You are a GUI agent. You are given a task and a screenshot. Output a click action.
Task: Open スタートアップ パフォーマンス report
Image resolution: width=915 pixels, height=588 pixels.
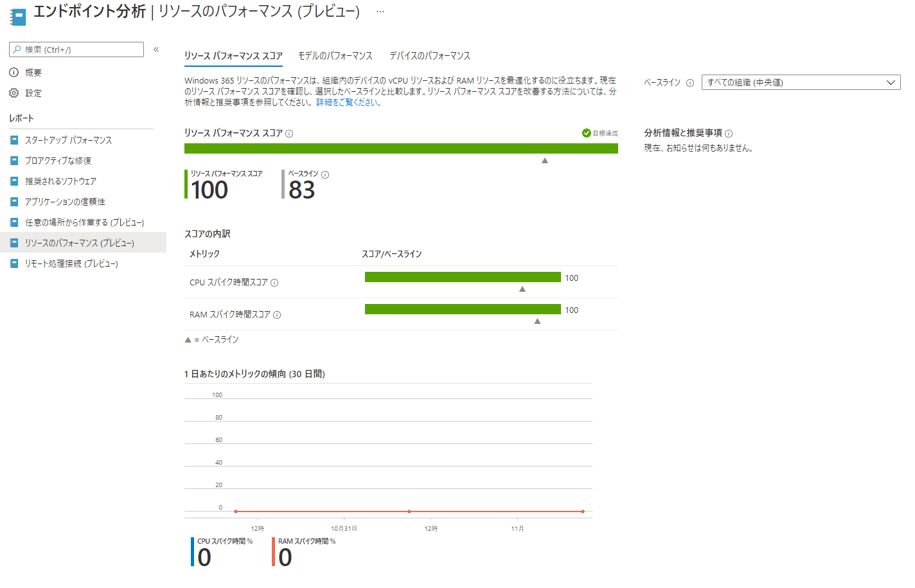coord(68,140)
